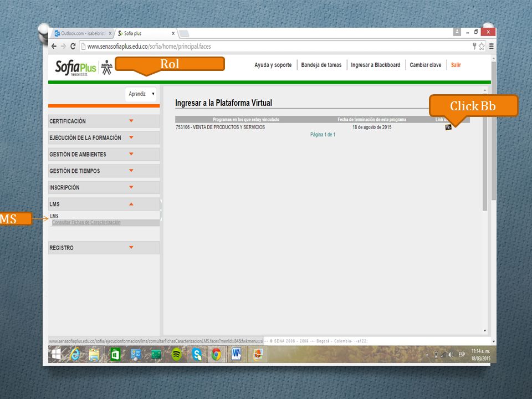
Task: Click the saved password key icon
Action: click(474, 46)
